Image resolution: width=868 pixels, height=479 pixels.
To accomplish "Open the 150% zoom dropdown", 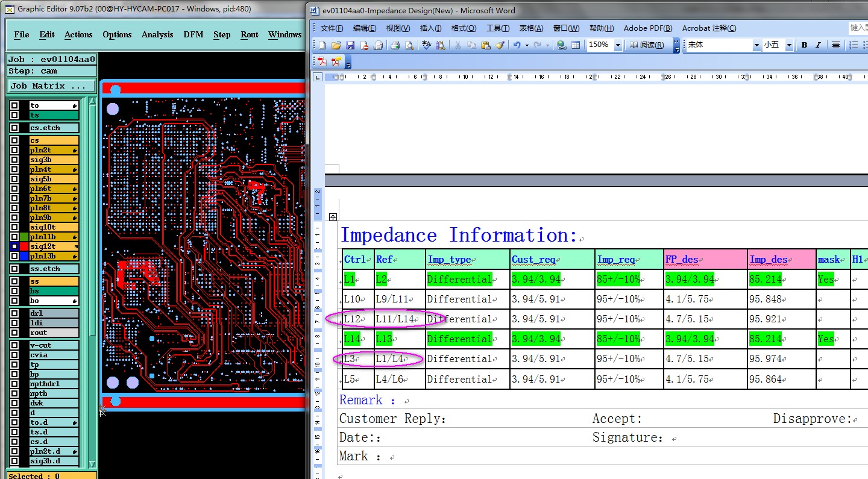I will 618,45.
